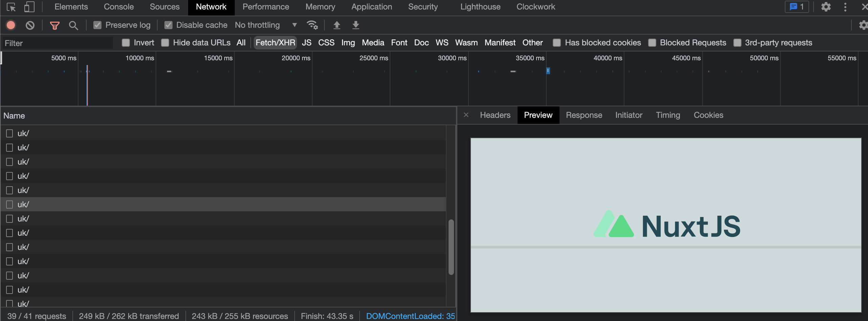Toggle the filter funnel icon
Image resolution: width=868 pixels, height=321 pixels.
pyautogui.click(x=54, y=25)
